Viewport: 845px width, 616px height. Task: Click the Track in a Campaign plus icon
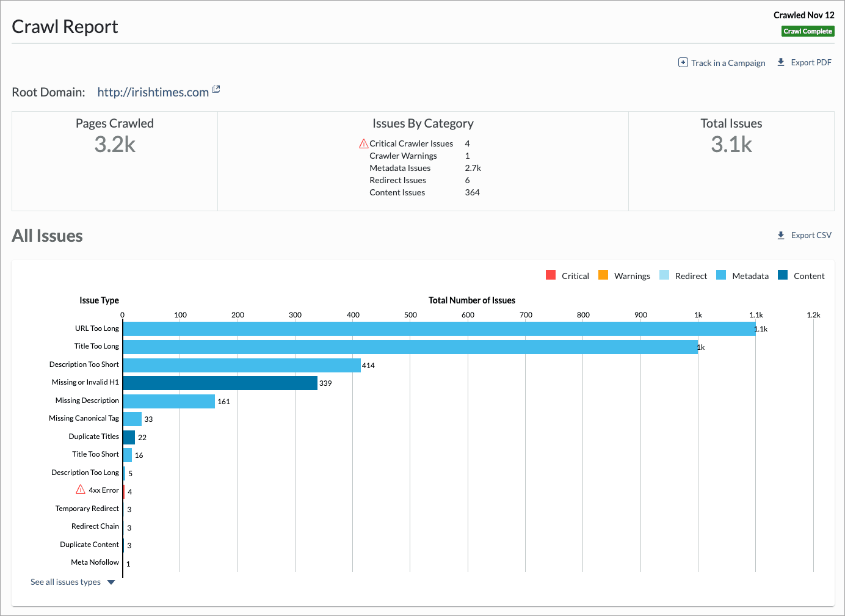683,62
